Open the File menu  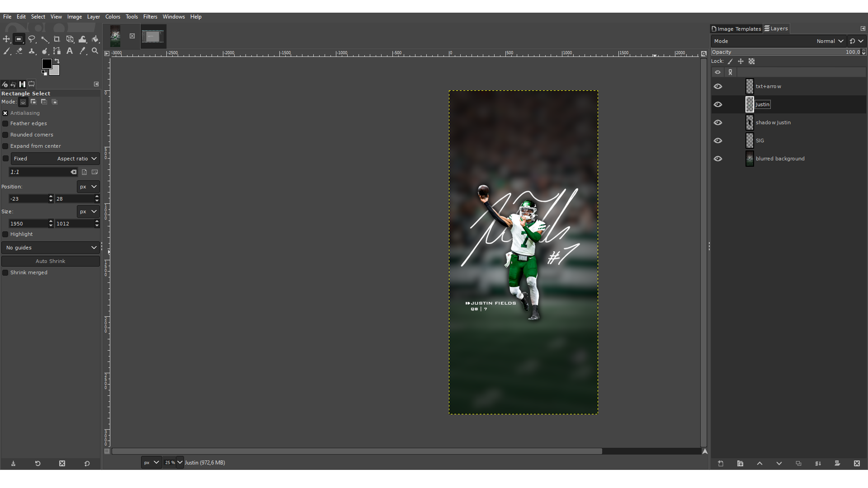coord(7,17)
